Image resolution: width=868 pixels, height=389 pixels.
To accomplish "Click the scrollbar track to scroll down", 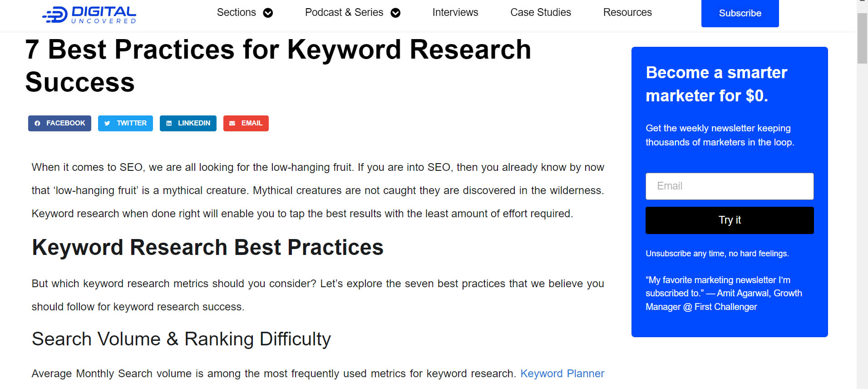I will click(x=861, y=227).
